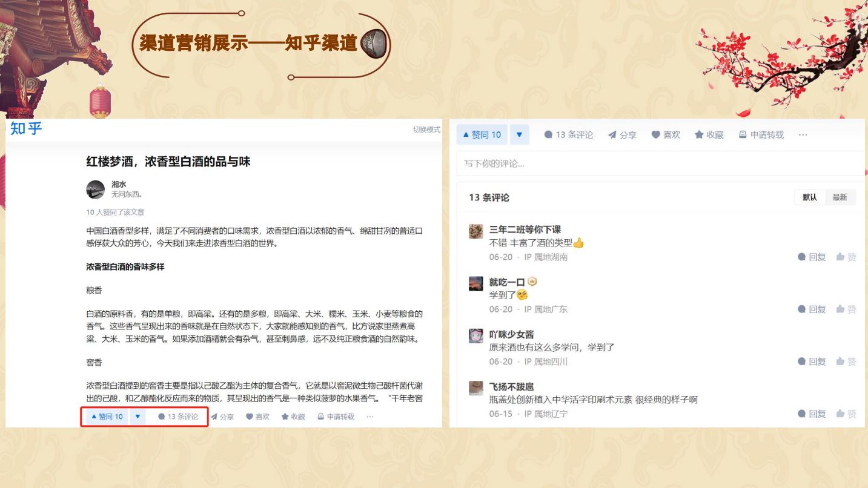This screenshot has height=488, width=868.
Task: Click the down arrow beside 赞同 10 below the article
Action: click(x=137, y=417)
